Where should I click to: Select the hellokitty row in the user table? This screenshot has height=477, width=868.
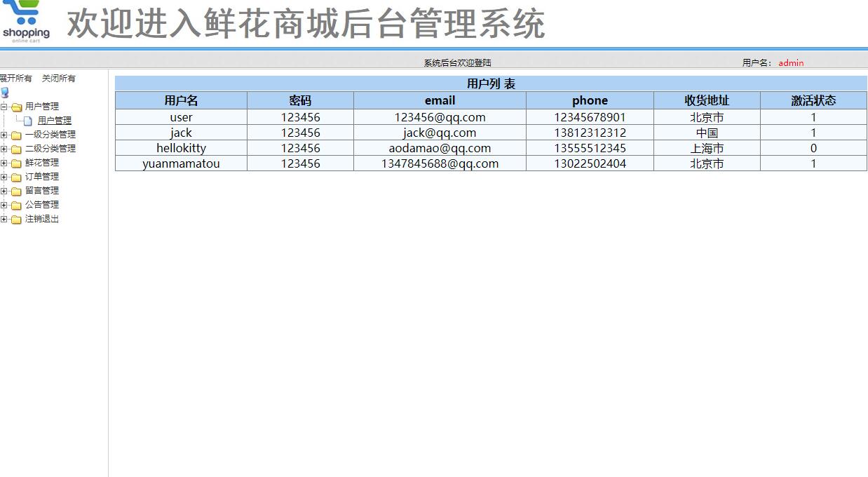pos(181,148)
